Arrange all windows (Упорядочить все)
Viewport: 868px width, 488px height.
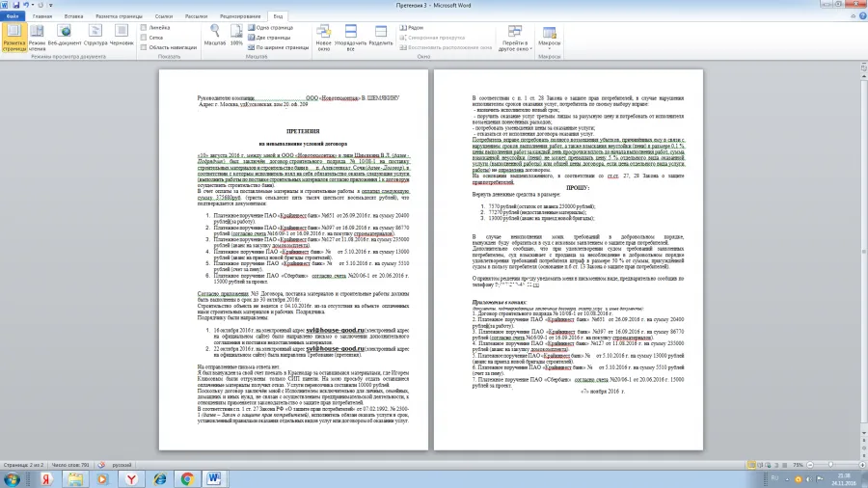coord(350,37)
